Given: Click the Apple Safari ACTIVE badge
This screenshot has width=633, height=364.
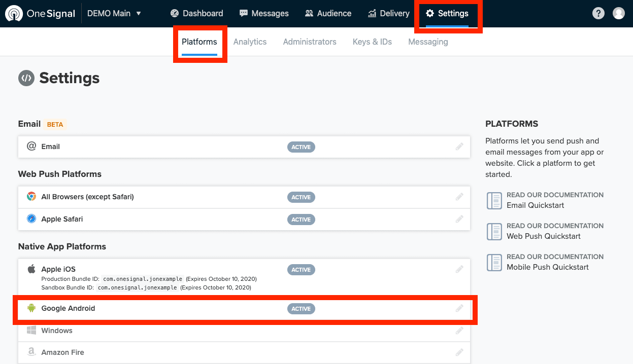Looking at the screenshot, I should pos(301,220).
